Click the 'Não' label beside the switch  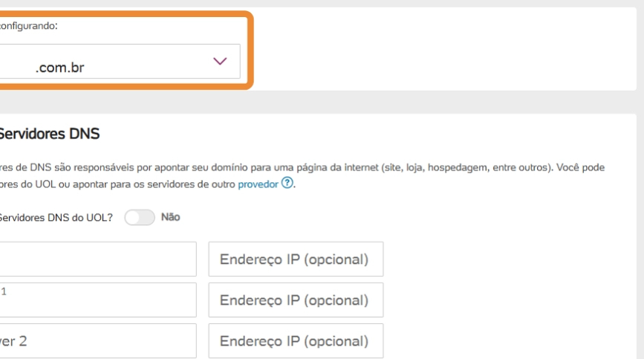tap(172, 216)
